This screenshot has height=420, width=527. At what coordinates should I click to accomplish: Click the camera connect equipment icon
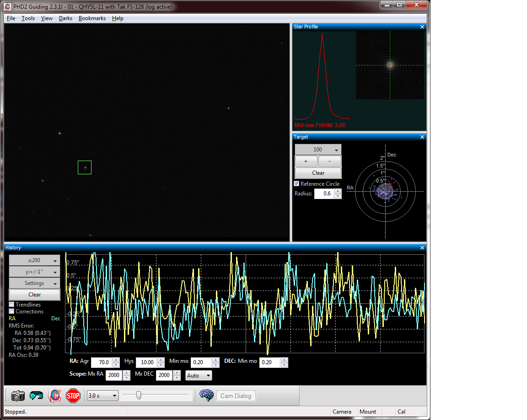(18, 396)
